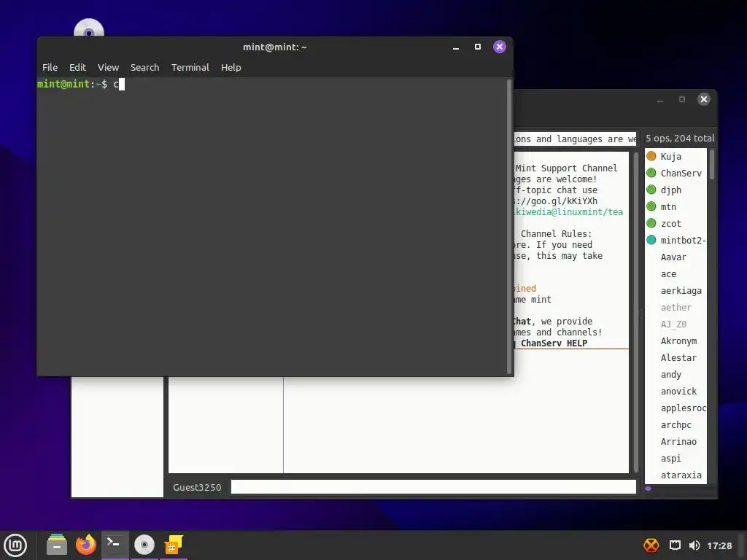Select user zcot in the user list
Image resolution: width=747 pixels, height=560 pixels.
[x=676, y=223]
